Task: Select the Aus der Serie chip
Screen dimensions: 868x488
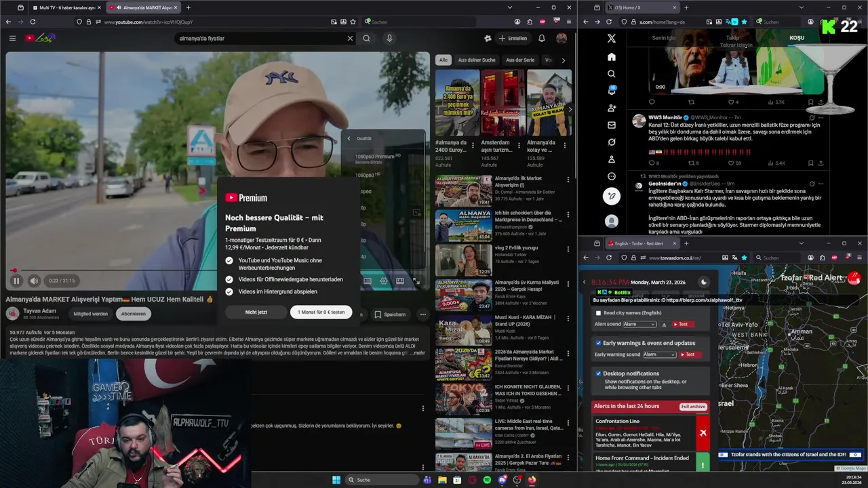Action: (x=520, y=60)
